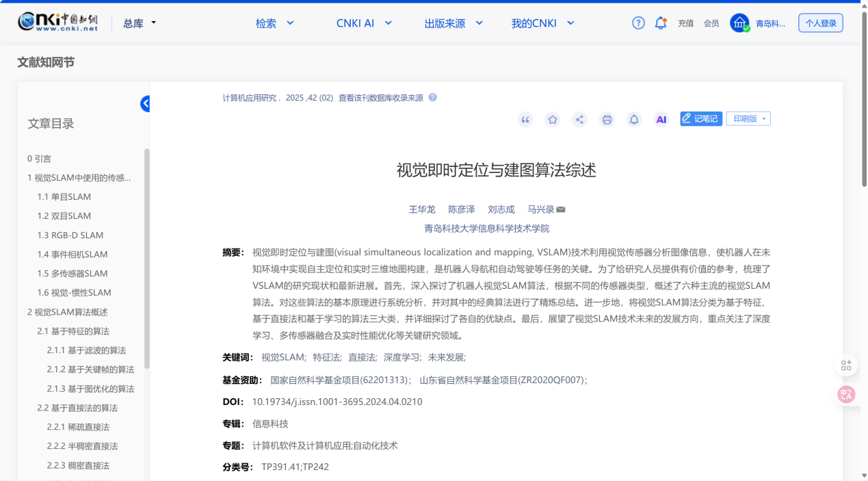
Task: Open the 总库 database dropdown
Action: (x=140, y=23)
